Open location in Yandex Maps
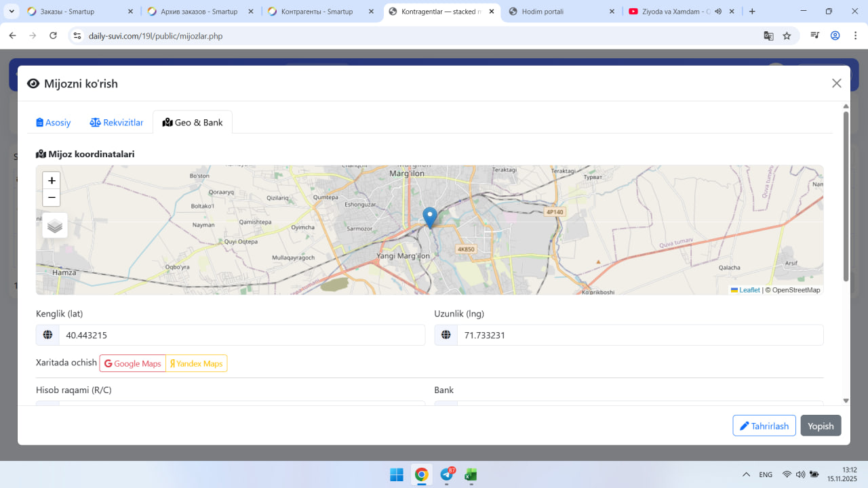Image resolution: width=868 pixels, height=488 pixels. pyautogui.click(x=197, y=363)
